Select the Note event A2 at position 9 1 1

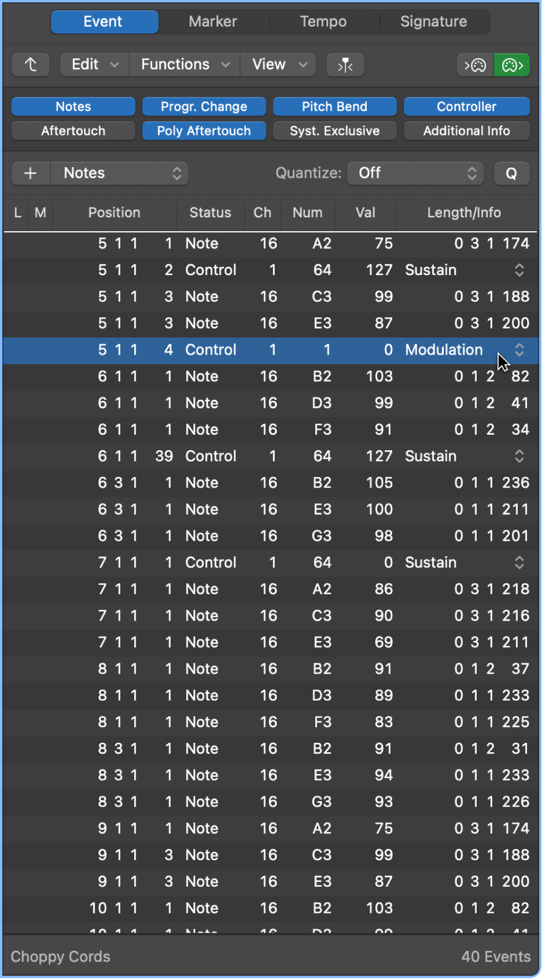pos(249,828)
